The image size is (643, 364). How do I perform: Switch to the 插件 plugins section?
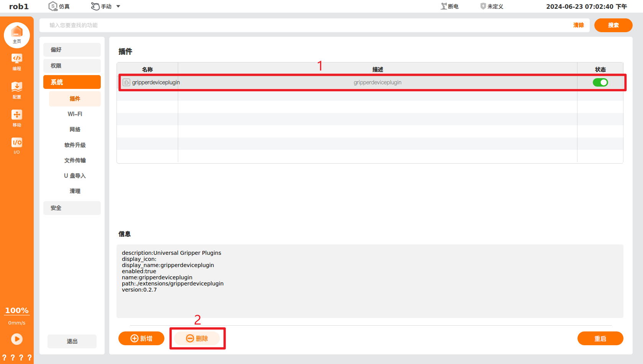75,98
